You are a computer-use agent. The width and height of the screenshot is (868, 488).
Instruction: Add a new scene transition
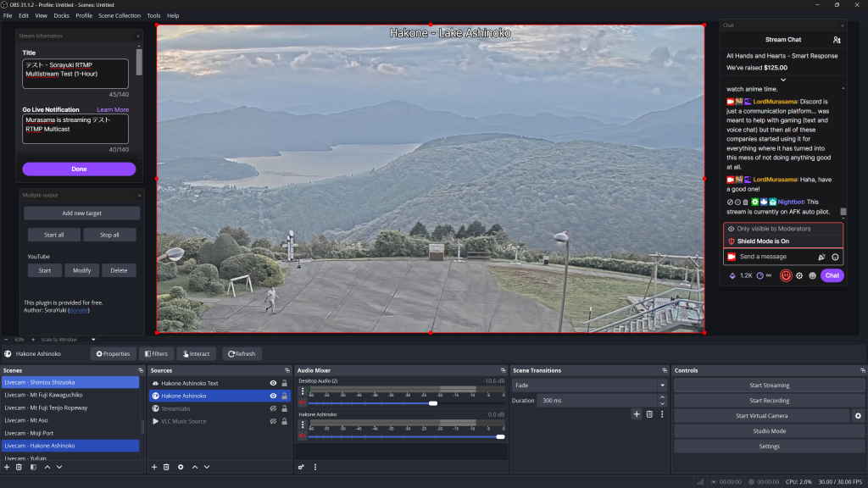click(x=637, y=414)
